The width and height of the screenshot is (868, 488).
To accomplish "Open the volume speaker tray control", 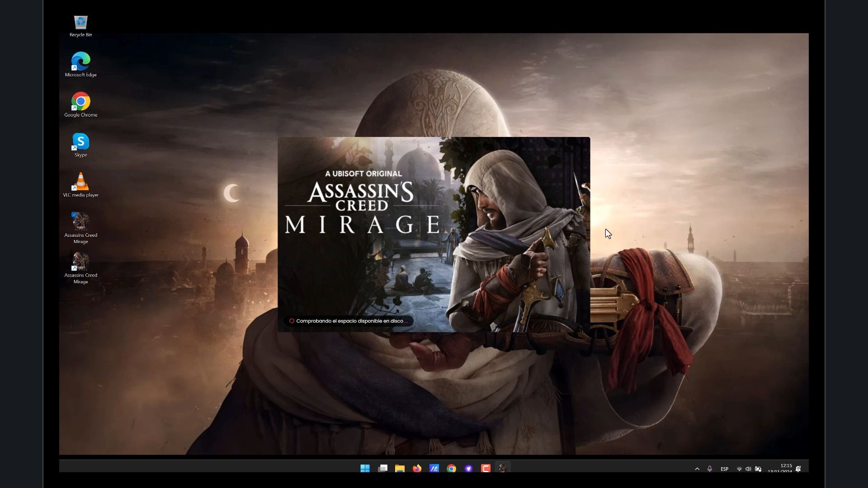I will tap(748, 469).
